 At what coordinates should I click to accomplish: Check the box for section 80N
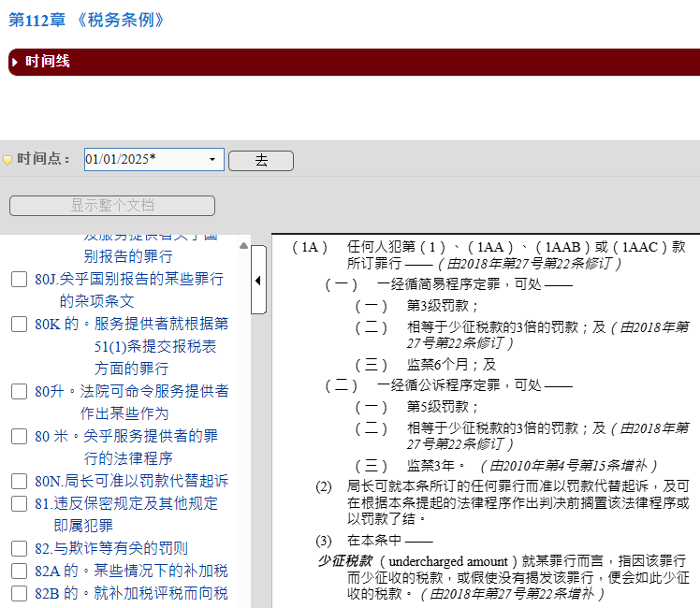pos(19,482)
